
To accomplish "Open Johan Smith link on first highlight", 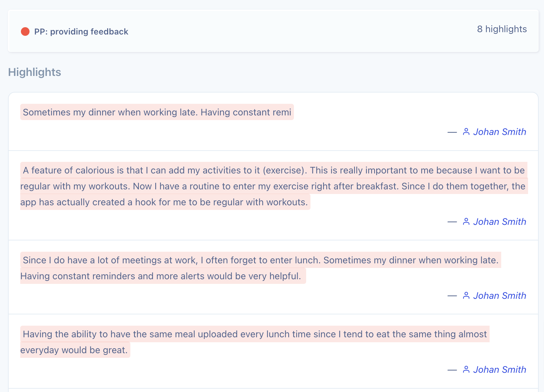I will [500, 132].
